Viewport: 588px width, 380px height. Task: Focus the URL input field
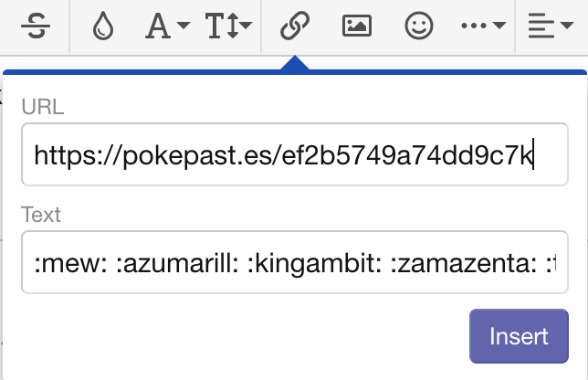[294, 154]
